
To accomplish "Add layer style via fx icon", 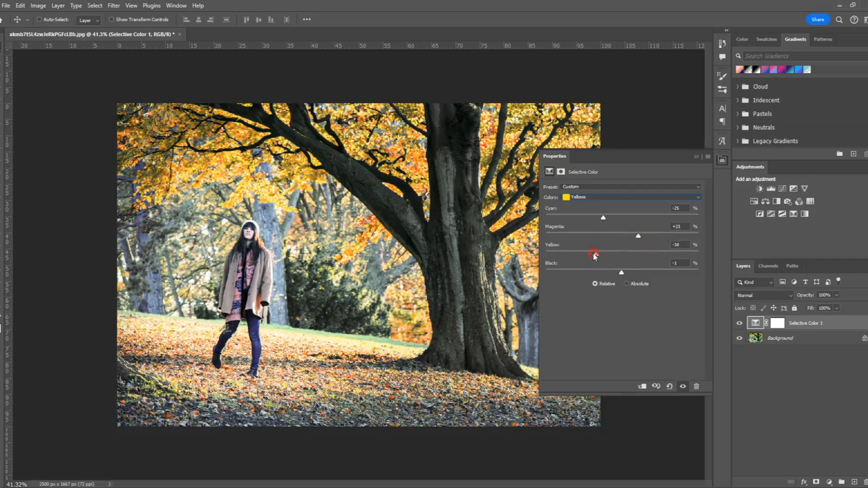I will (x=804, y=482).
